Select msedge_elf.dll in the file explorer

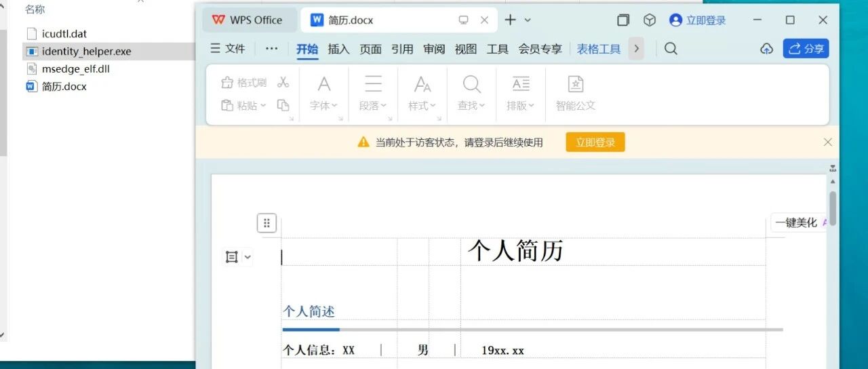pos(75,69)
